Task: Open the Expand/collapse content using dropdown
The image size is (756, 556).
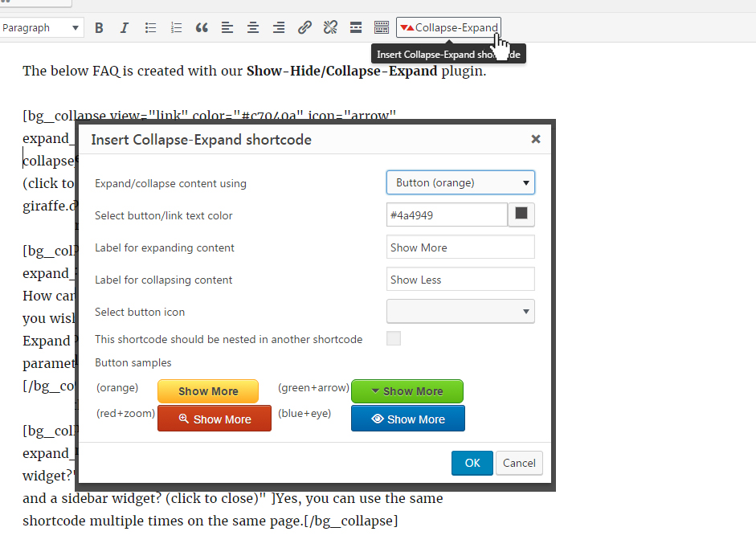Action: coord(460,182)
